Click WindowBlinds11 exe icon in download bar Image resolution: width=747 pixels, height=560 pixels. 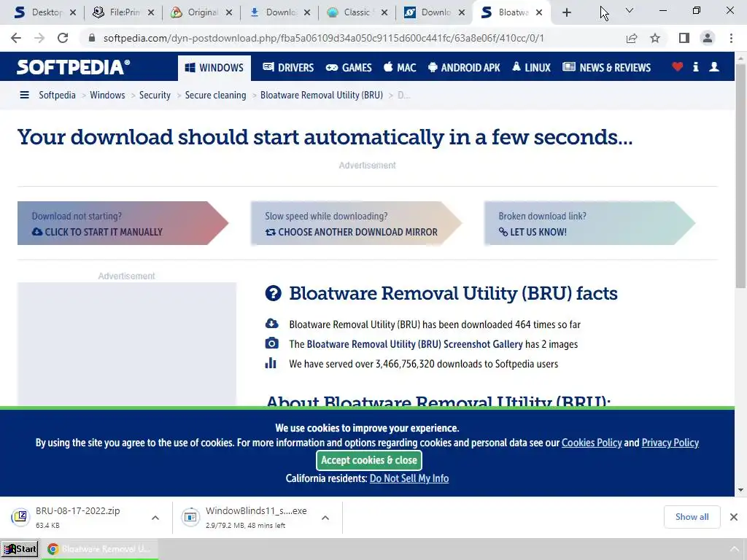coord(190,517)
